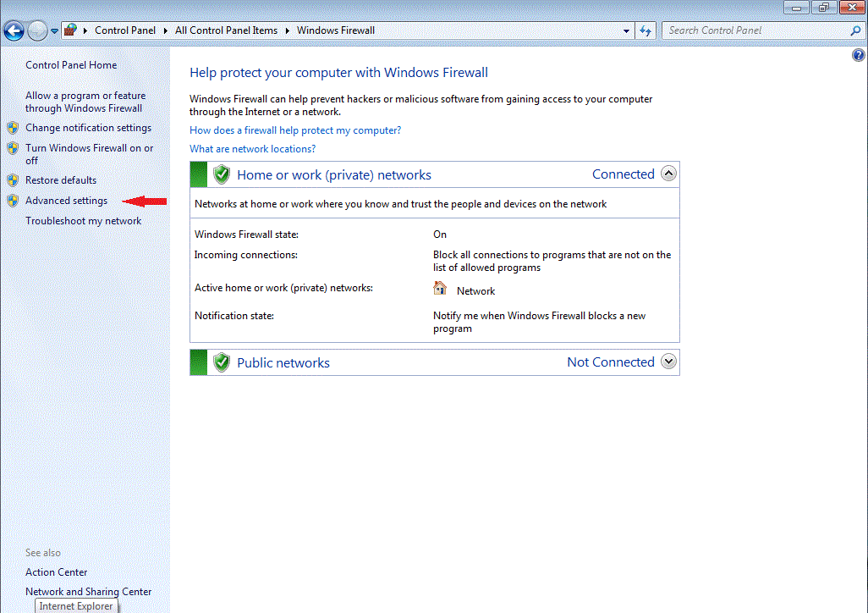
Task: Collapse Home or work networks section chevron
Action: point(668,174)
